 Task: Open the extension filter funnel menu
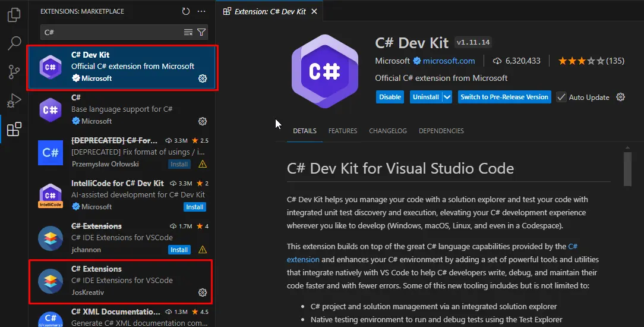[201, 32]
